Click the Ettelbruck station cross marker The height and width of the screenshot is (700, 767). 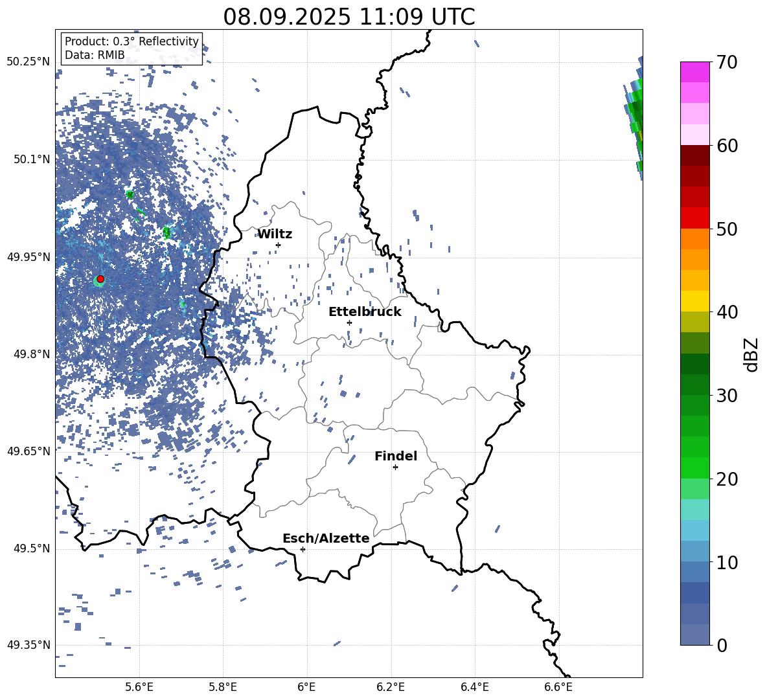349,322
